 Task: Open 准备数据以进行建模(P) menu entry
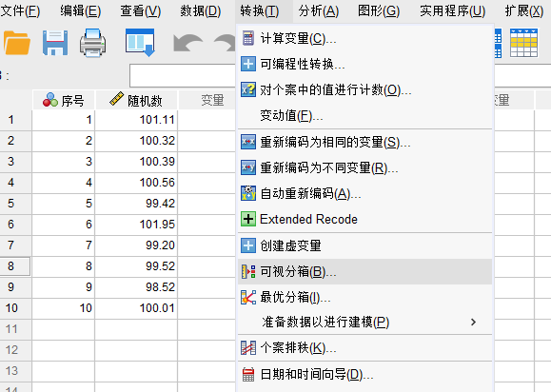[x=364, y=322]
